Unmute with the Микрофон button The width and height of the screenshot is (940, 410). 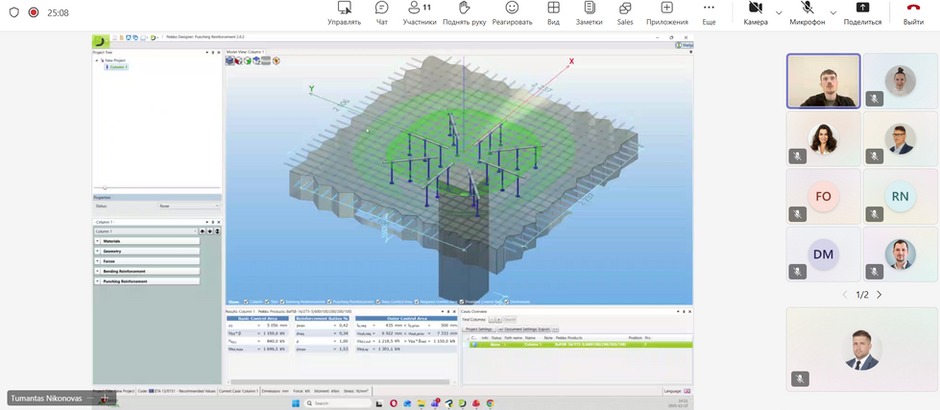(x=807, y=13)
